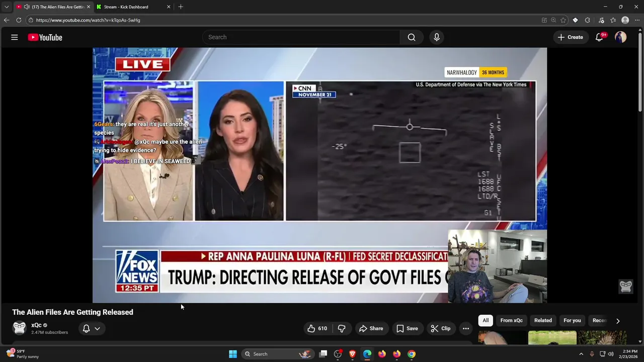Select the Related filter chip
Screen dimensions: 644x362
pos(543,320)
